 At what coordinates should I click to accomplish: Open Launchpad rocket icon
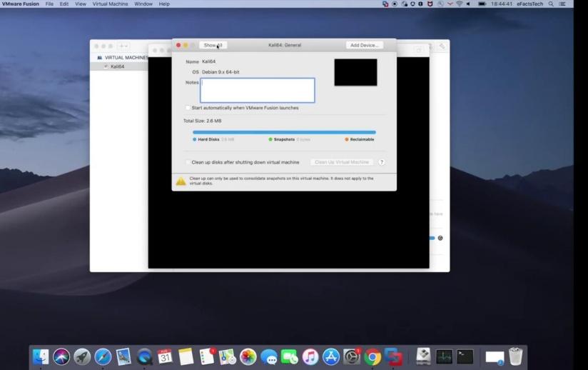(x=82, y=356)
